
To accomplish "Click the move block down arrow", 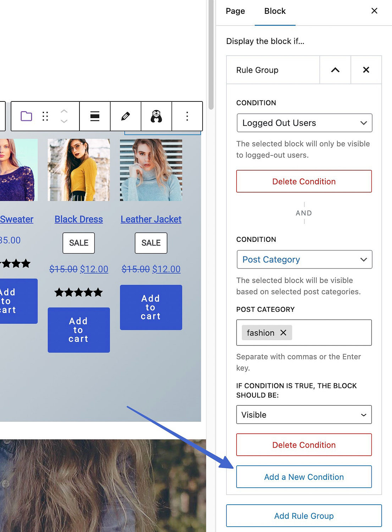I will click(64, 121).
